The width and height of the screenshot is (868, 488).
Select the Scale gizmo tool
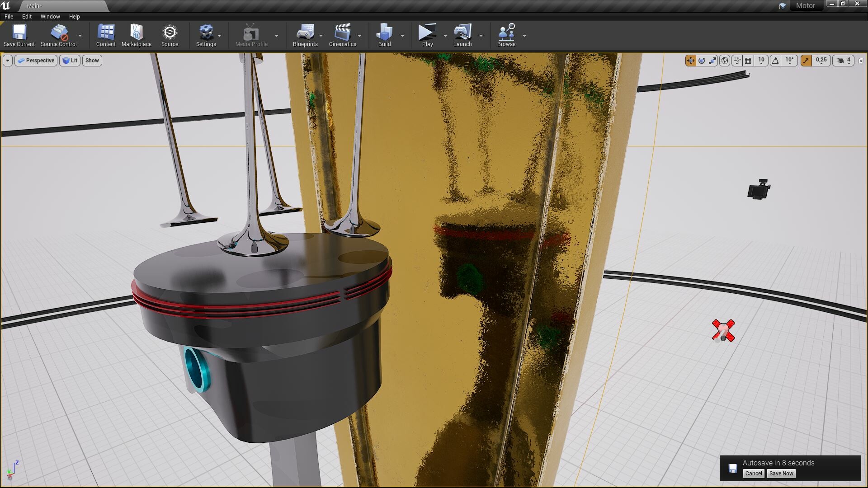coord(712,61)
